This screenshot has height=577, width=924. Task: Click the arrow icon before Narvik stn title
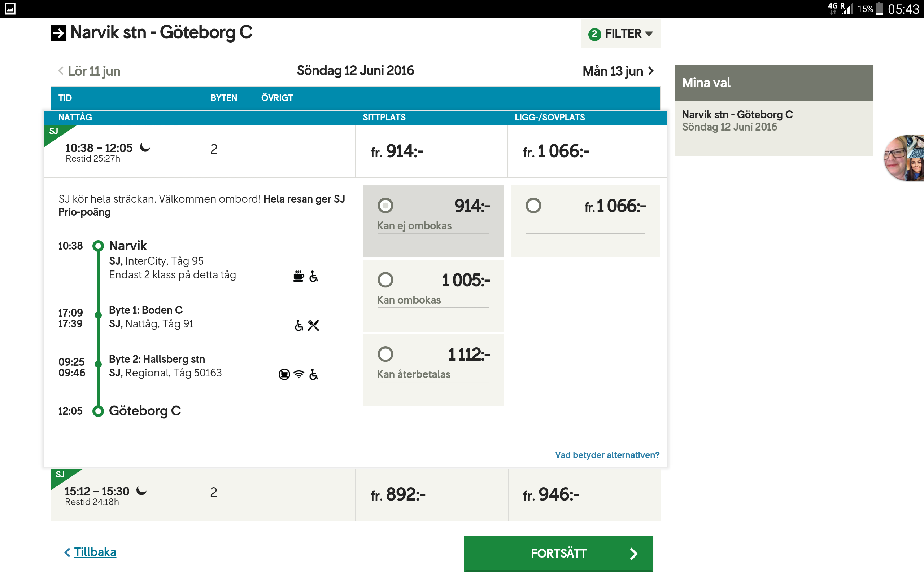(x=58, y=33)
